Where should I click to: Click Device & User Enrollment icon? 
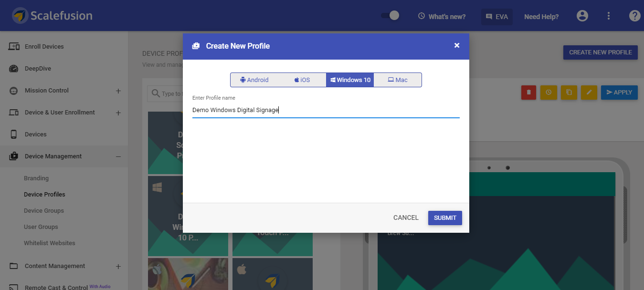click(14, 113)
